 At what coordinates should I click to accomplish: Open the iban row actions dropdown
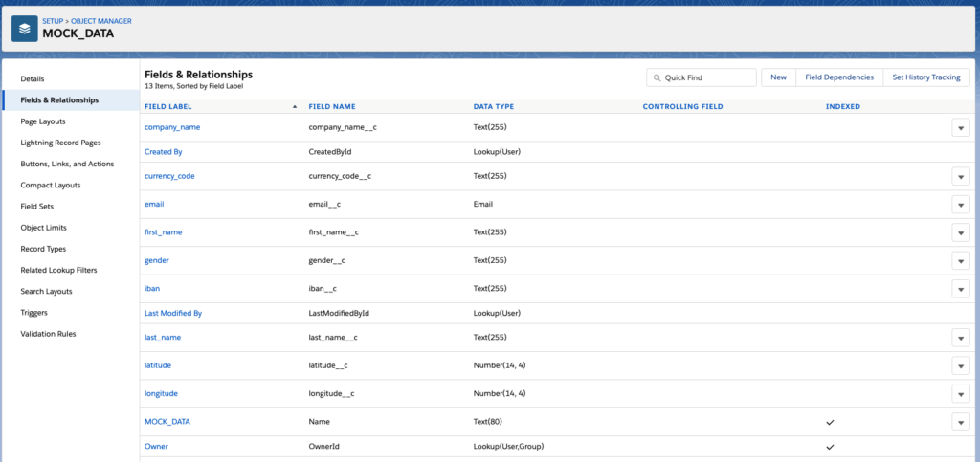click(x=961, y=289)
